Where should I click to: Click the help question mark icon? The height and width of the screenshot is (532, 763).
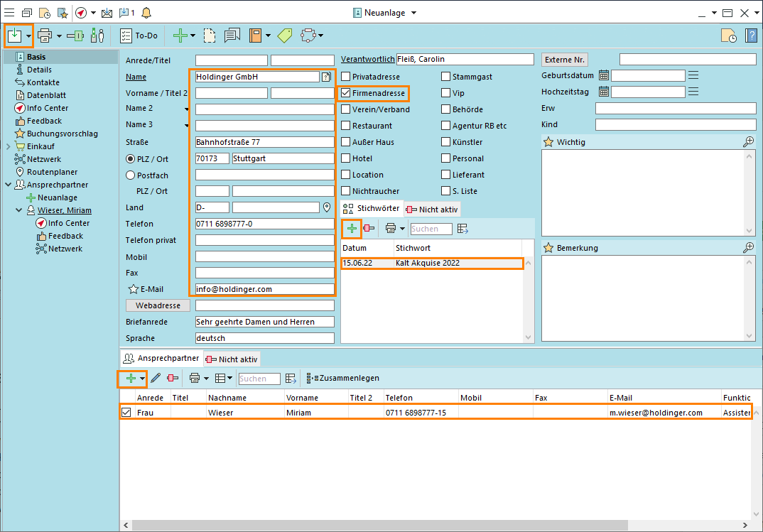point(751,36)
